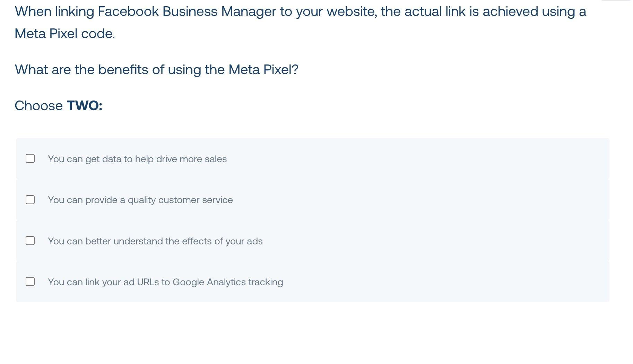Tick the 'provide a quality customer service' checkbox
This screenshot has height=364, width=633.
coord(30,200)
